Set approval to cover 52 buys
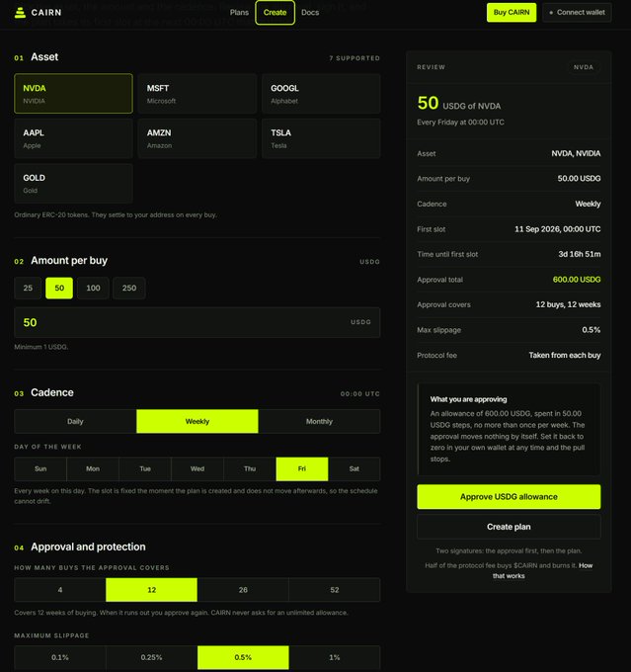The width and height of the screenshot is (631, 672). (335, 590)
